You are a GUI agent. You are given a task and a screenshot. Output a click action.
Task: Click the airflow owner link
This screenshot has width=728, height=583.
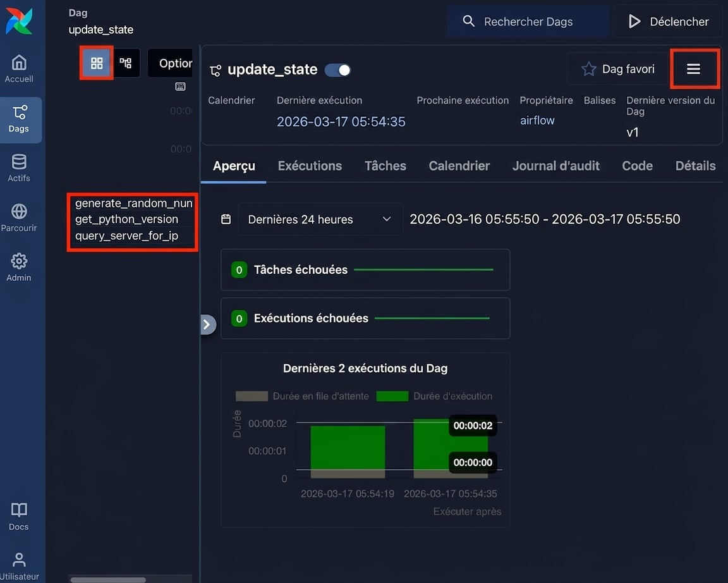537,120
